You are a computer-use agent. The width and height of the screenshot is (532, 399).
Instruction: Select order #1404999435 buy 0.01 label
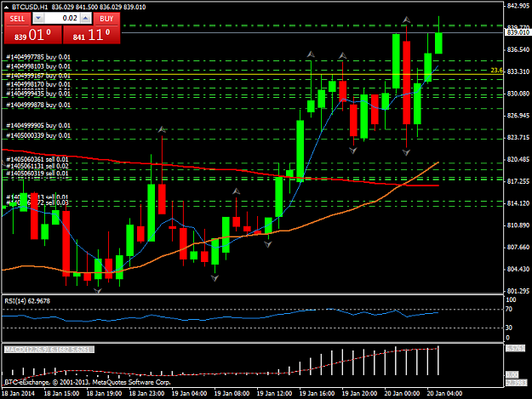pos(38,94)
